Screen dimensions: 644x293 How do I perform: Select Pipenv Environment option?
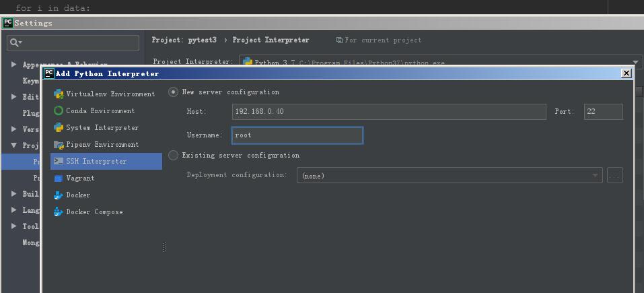(106, 144)
